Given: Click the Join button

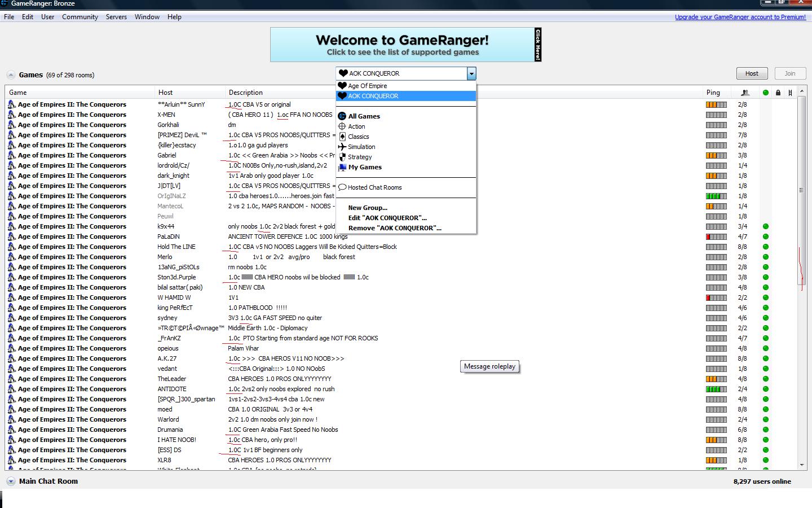Looking at the screenshot, I should tap(789, 73).
